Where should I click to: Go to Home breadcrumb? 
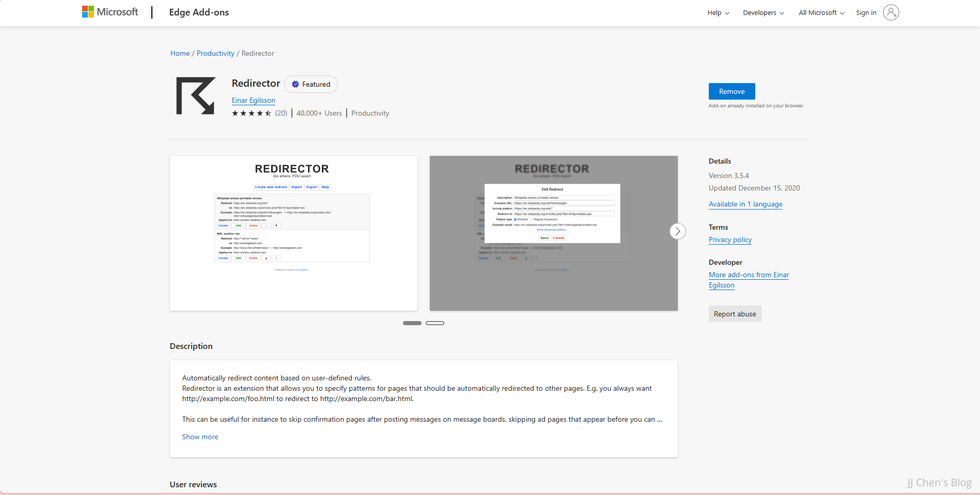180,53
